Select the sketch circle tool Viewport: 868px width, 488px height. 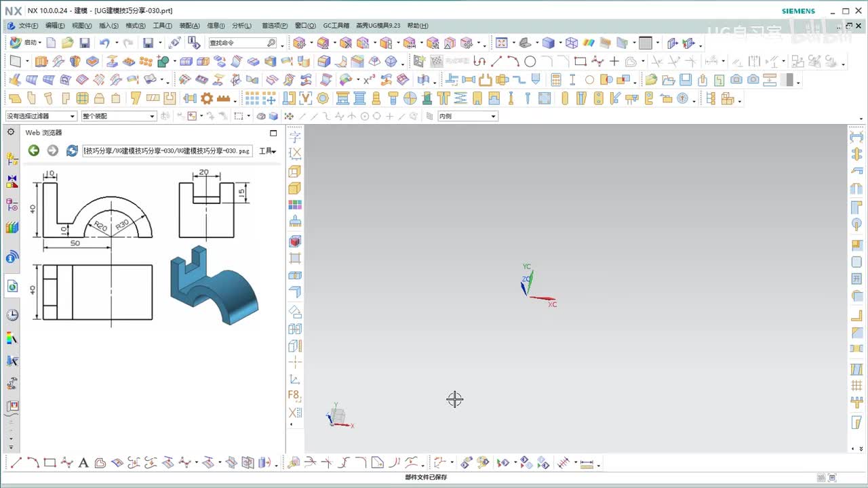pyautogui.click(x=530, y=62)
